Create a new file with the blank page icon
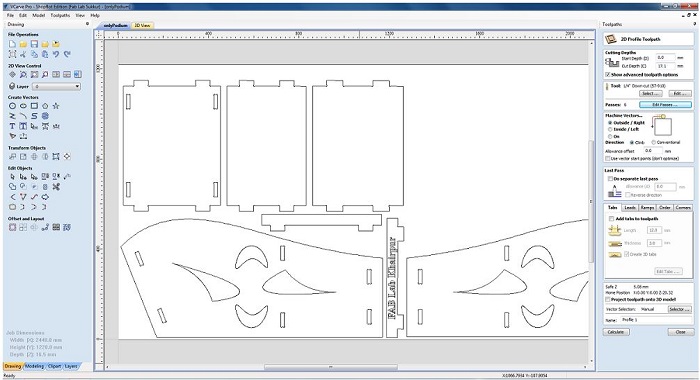This screenshot has width=700, height=380. 12,44
